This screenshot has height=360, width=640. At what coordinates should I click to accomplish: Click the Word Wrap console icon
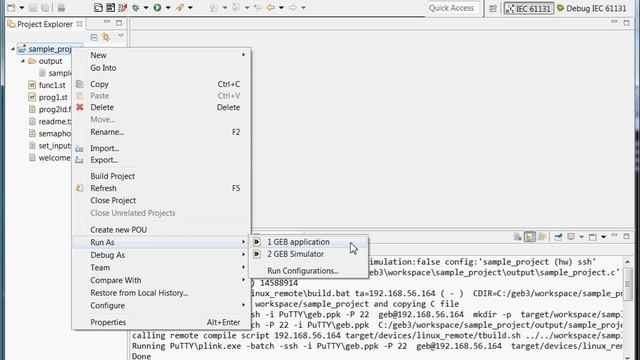coord(542,237)
